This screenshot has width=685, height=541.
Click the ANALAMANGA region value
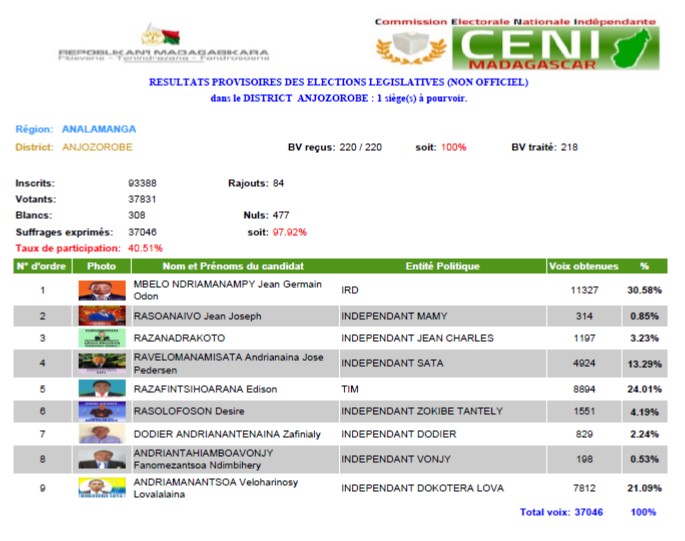pyautogui.click(x=99, y=129)
